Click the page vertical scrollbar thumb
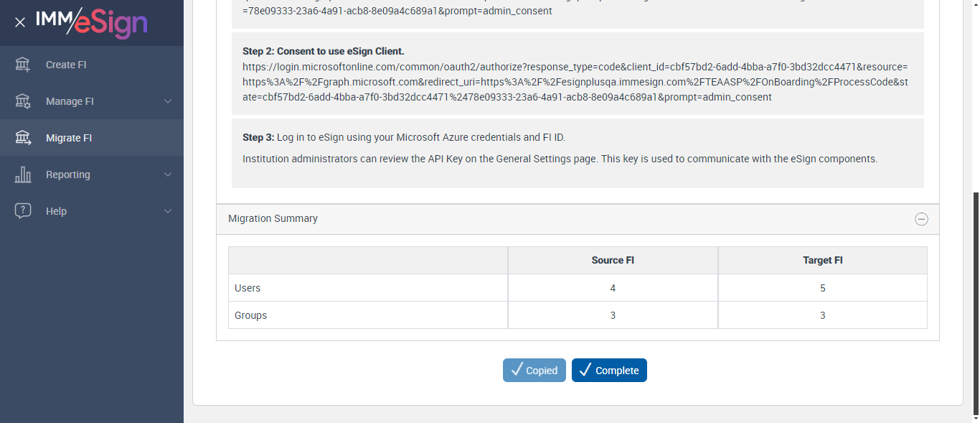The image size is (980, 423). 975,302
